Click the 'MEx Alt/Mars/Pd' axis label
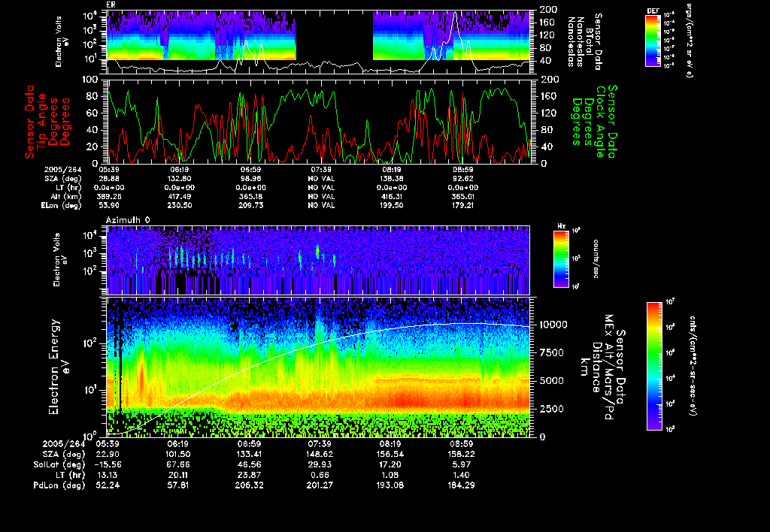Viewport: 770px width, 532px height. coord(609,367)
